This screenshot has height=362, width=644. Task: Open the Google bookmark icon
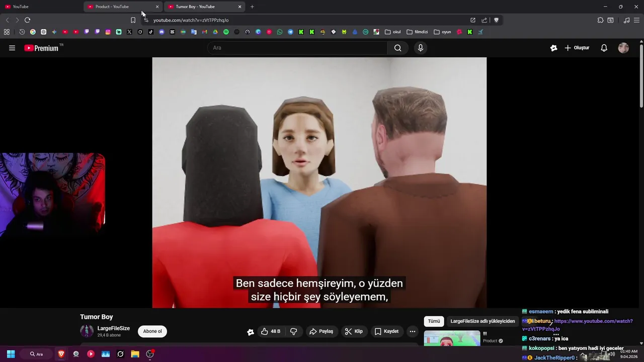pyautogui.click(x=33, y=32)
